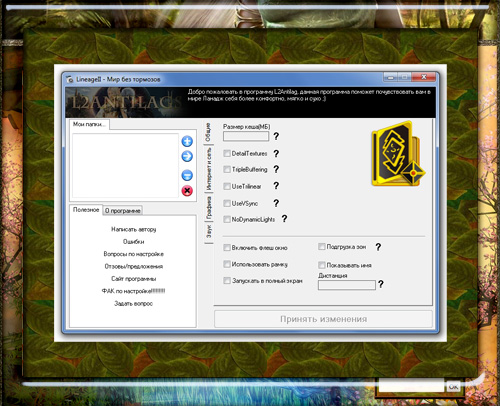This screenshot has width=500, height=406.
Task: Open help for Размер кеша(МБ)
Action: [276, 136]
